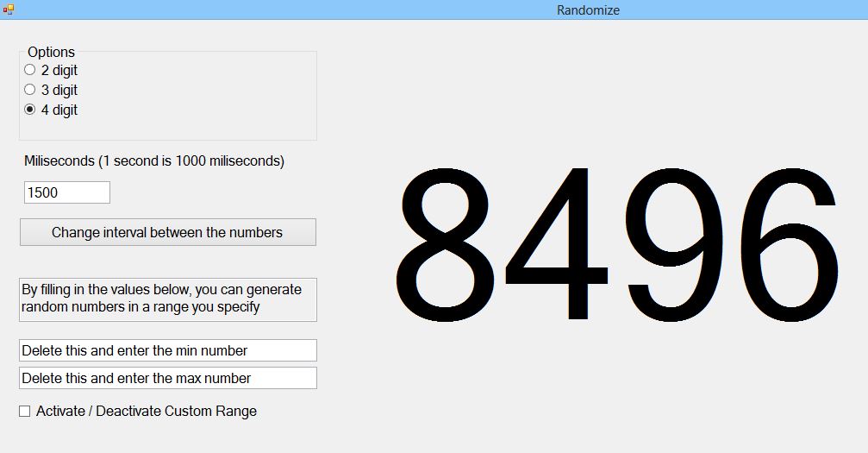This screenshot has width=868, height=453.
Task: Click the "2 digit" option label text
Action: 59,70
